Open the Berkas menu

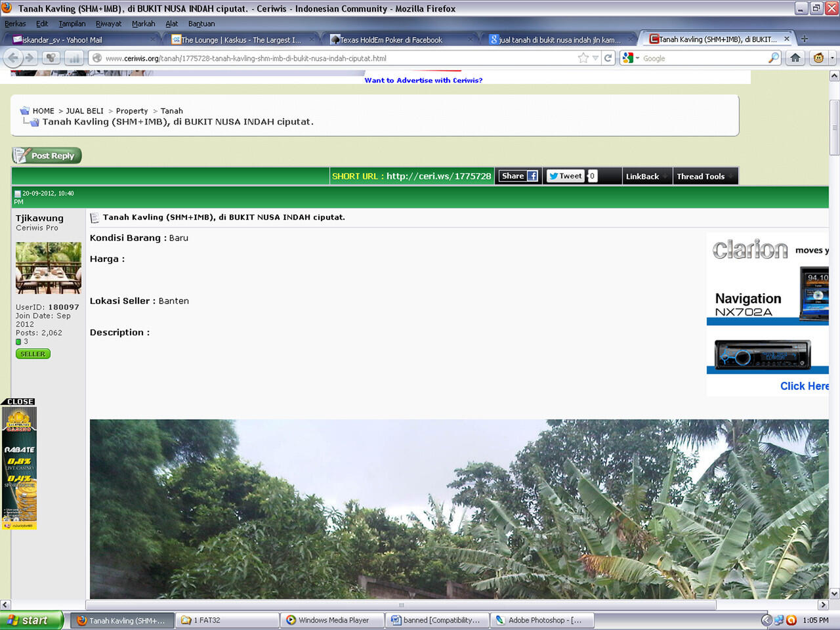15,24
